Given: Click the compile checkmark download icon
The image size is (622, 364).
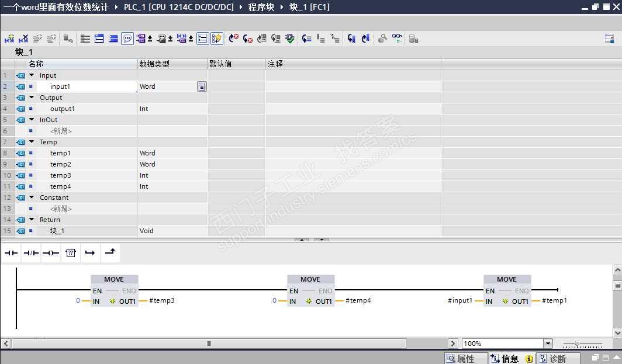Looking at the screenshot, I should point(290,39).
